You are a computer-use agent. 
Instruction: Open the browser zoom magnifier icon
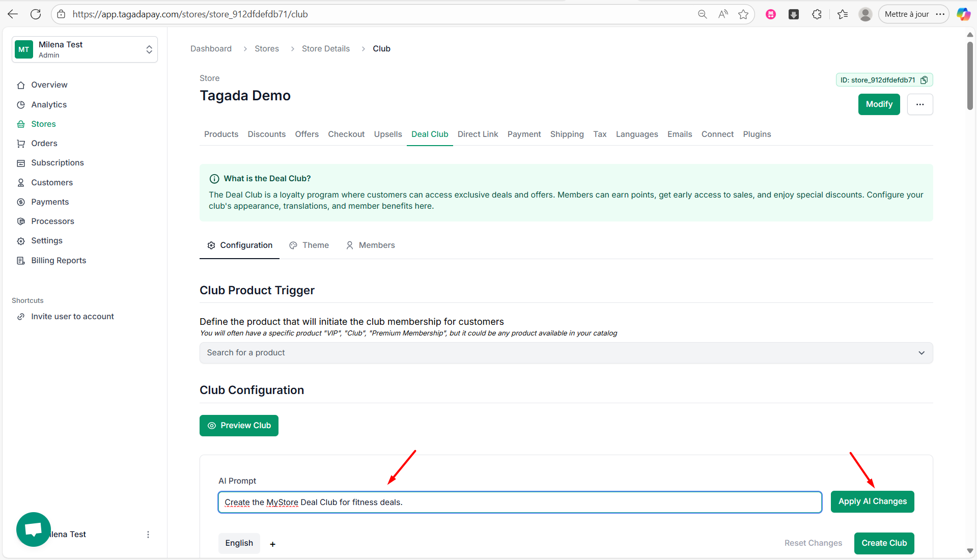pyautogui.click(x=703, y=14)
